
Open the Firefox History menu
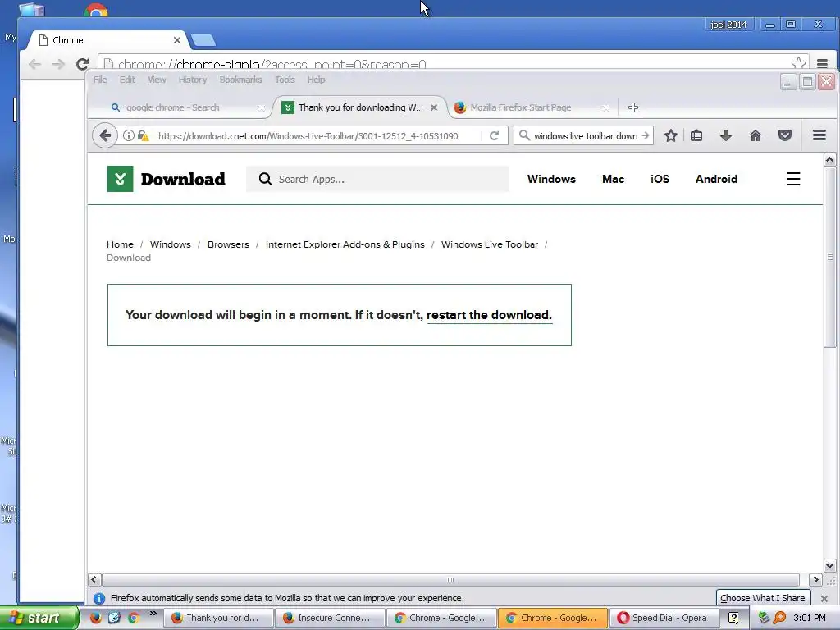(x=192, y=80)
